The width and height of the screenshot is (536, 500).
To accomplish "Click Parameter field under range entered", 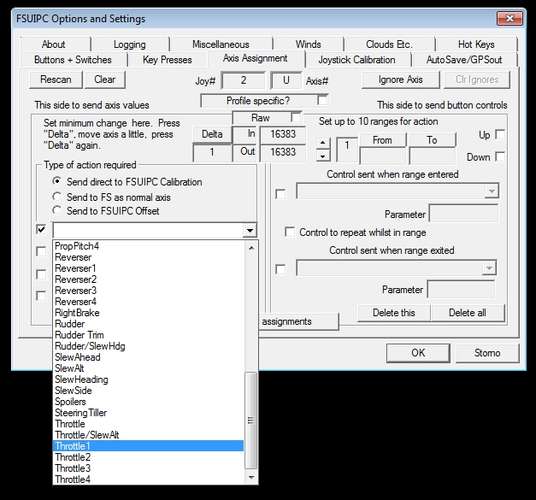I will (463, 214).
